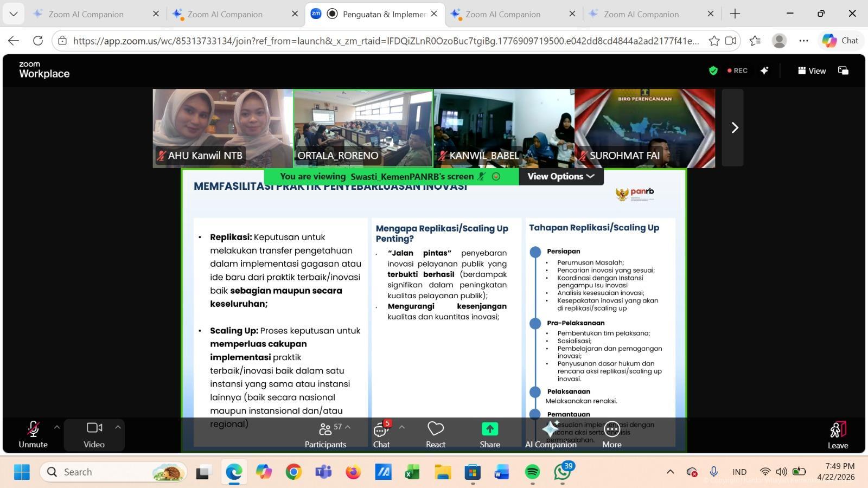This screenshot has width=868, height=488.
Task: Expand video options arrow beside Video
Action: click(x=118, y=427)
